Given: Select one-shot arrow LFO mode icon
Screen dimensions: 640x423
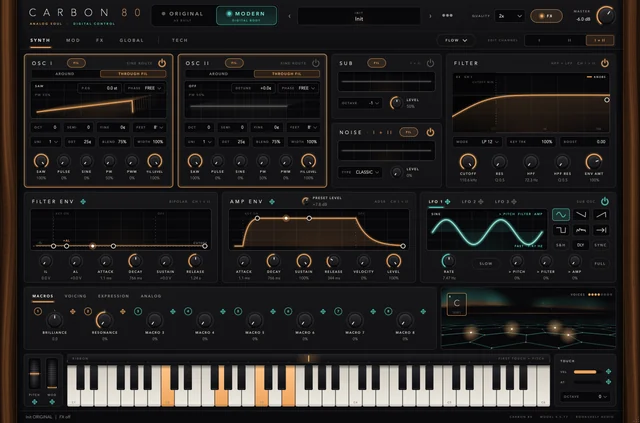Looking at the screenshot, I should (601, 230).
